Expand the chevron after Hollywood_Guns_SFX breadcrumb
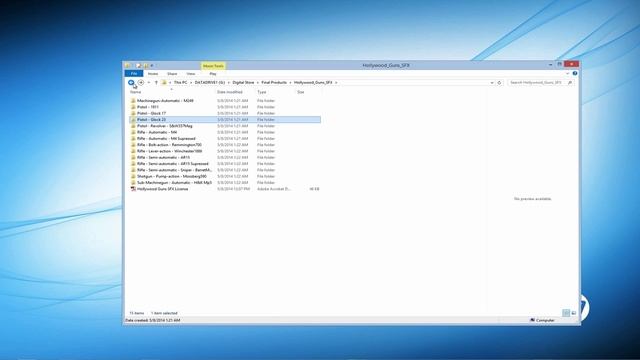Image resolution: width=640 pixels, height=360 pixels. (336, 83)
